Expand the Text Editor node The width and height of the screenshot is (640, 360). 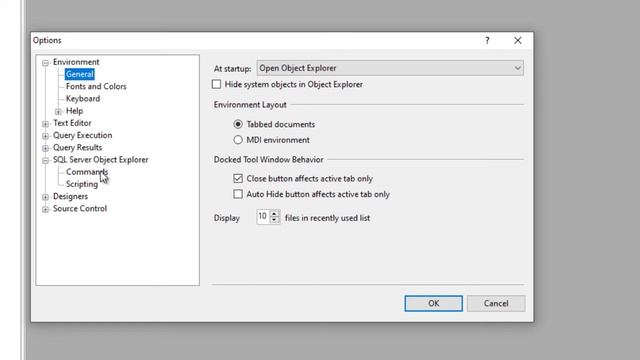[45, 124]
